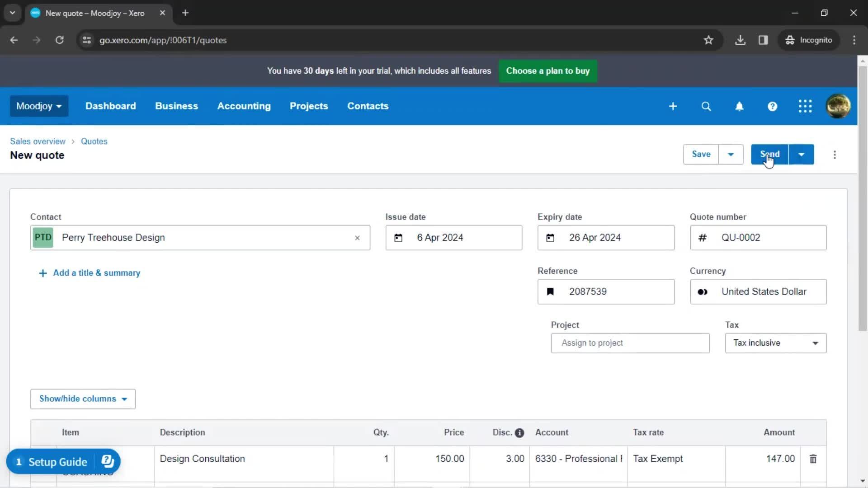Open the Projects menu
868x488 pixels.
click(x=309, y=106)
